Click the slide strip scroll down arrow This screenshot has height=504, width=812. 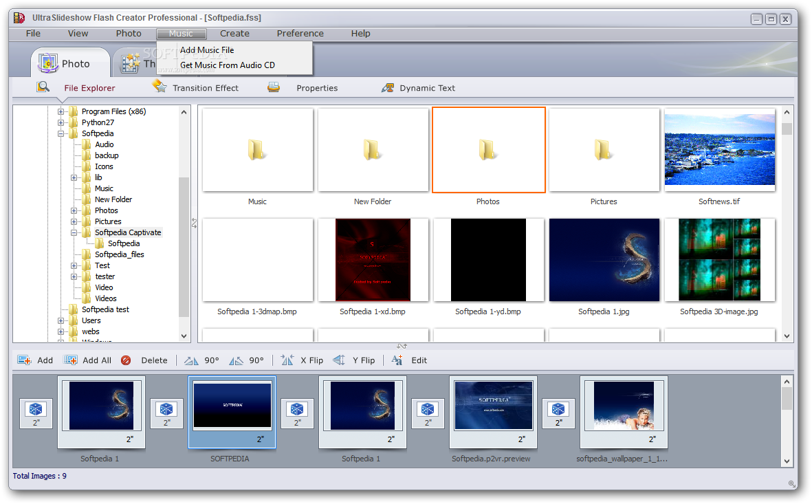pos(787,461)
